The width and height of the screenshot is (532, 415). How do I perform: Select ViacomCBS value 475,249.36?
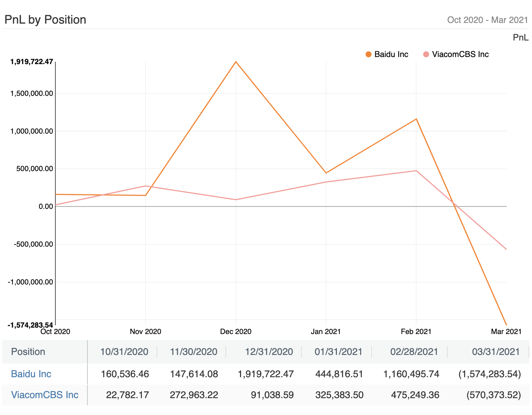click(415, 395)
